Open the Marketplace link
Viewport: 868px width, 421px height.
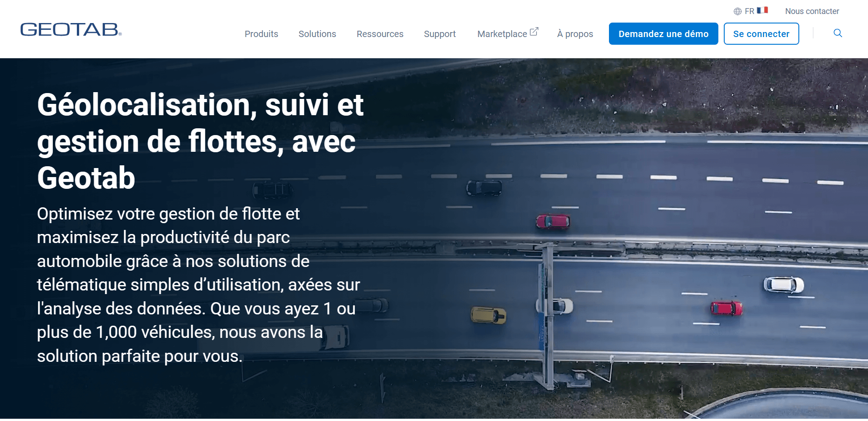[502, 34]
